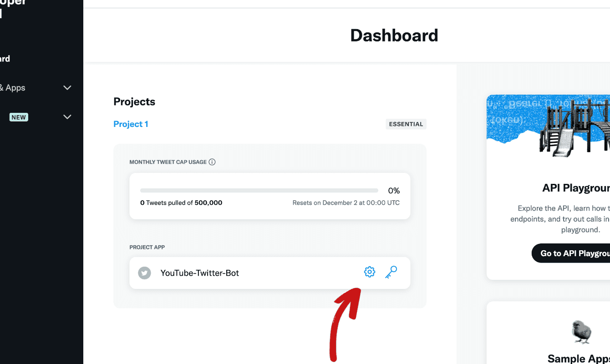Select the YouTube-Twitter-Bot app name
This screenshot has height=364, width=610.
[200, 273]
